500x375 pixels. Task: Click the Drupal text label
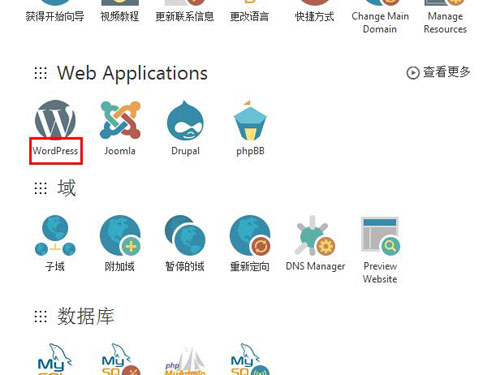(185, 151)
